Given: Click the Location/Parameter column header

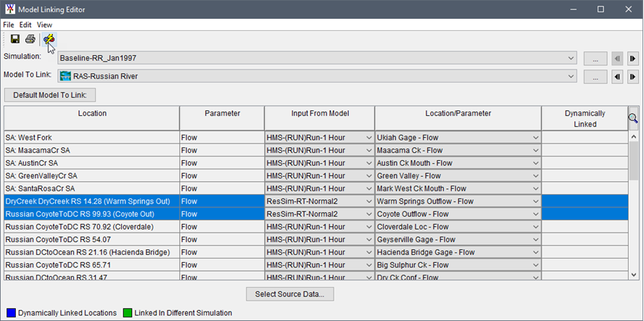Looking at the screenshot, I should point(458,118).
